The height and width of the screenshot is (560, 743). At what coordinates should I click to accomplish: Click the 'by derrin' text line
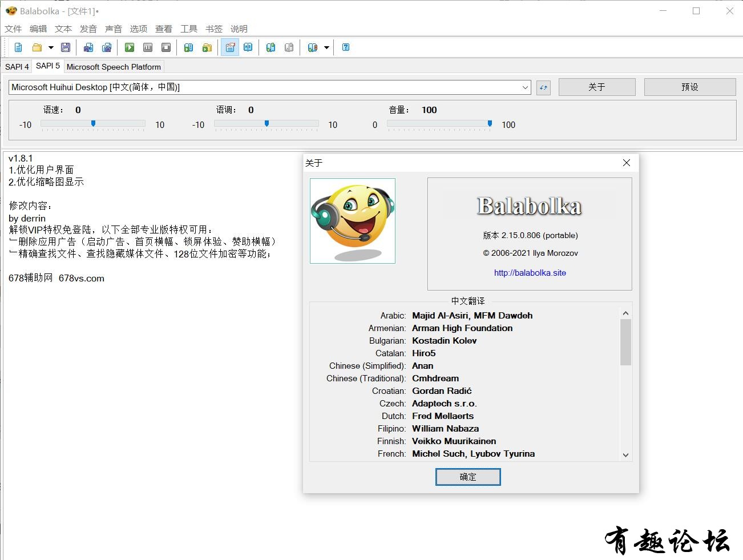click(x=27, y=218)
